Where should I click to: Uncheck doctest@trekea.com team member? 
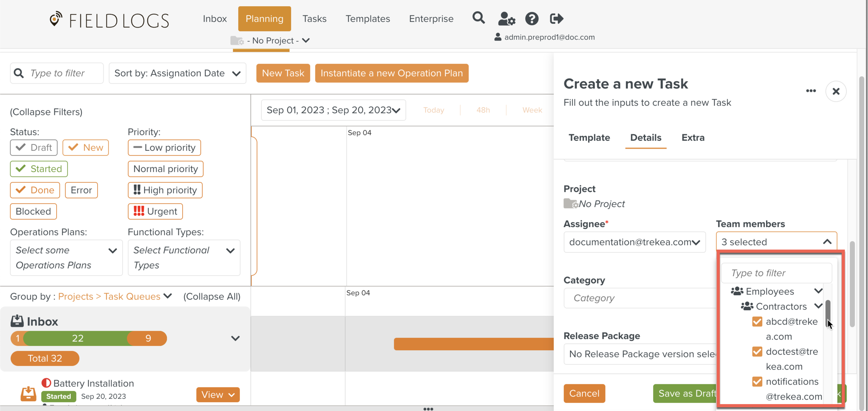pos(757,352)
